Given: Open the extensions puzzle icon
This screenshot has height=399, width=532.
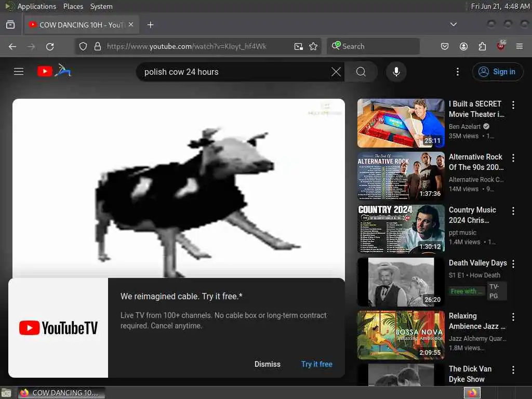Looking at the screenshot, I should (x=482, y=46).
